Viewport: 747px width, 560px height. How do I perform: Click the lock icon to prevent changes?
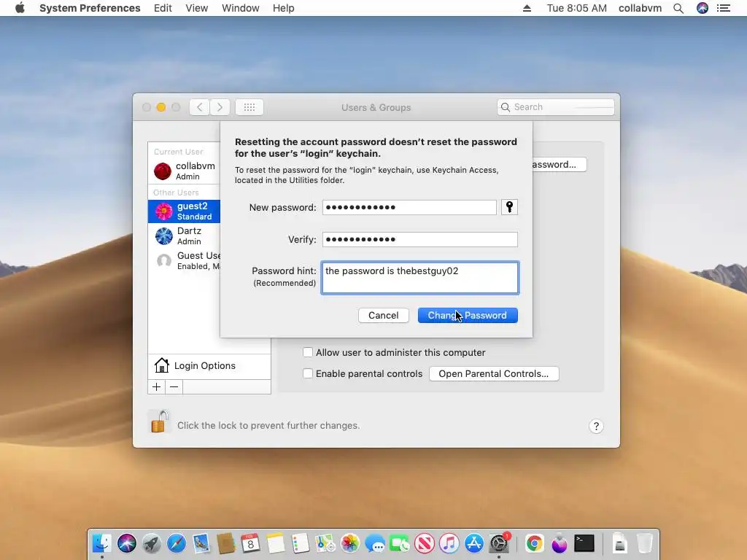tap(160, 421)
